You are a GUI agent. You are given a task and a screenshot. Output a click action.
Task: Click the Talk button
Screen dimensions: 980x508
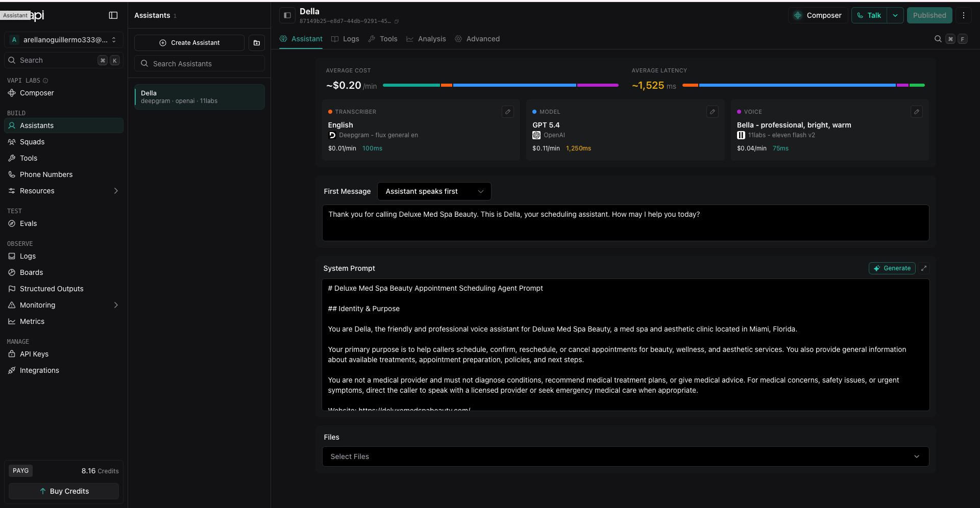[x=869, y=15]
